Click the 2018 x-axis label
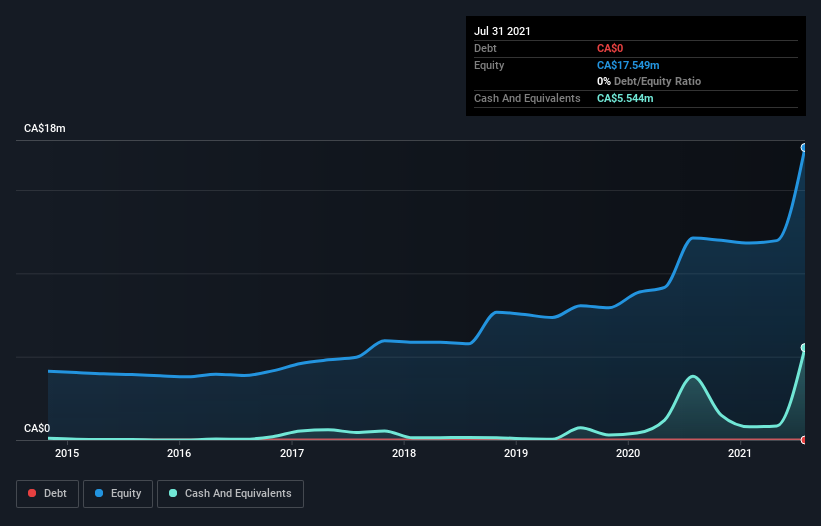 coord(404,453)
